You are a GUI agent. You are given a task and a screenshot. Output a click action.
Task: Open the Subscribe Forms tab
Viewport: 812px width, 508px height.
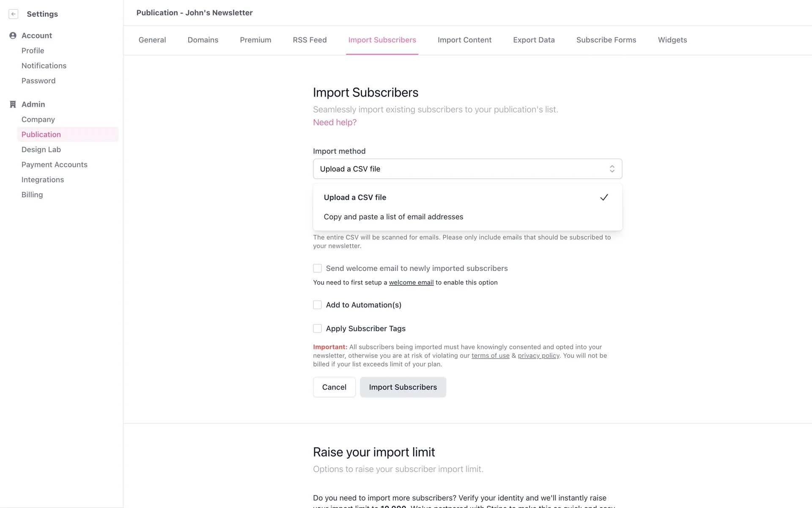pyautogui.click(x=606, y=40)
